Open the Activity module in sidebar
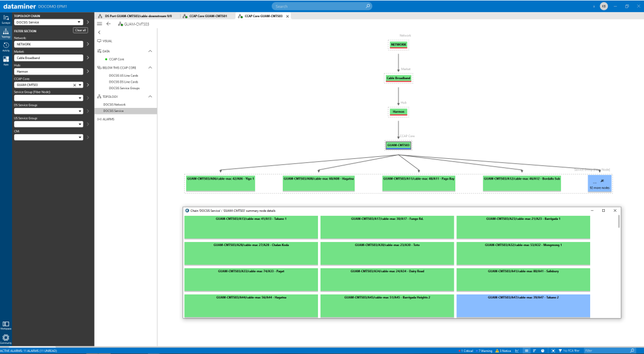 pos(6,46)
